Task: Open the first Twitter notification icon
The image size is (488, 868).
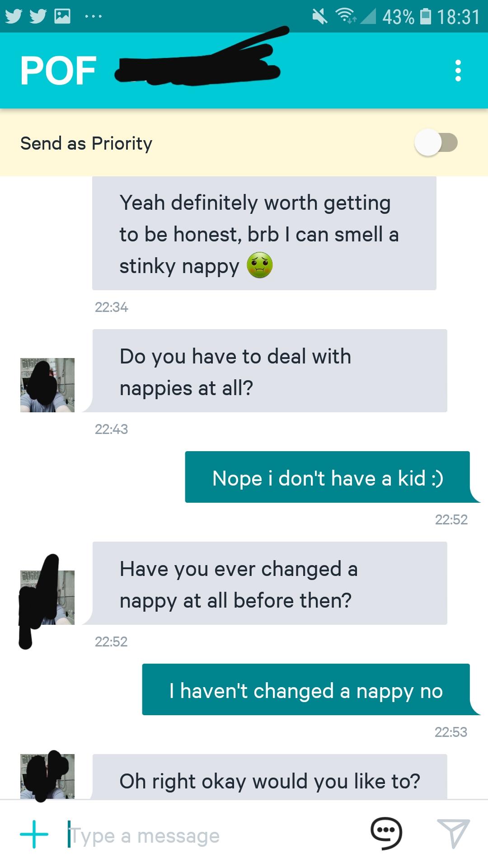Action: click(x=14, y=16)
